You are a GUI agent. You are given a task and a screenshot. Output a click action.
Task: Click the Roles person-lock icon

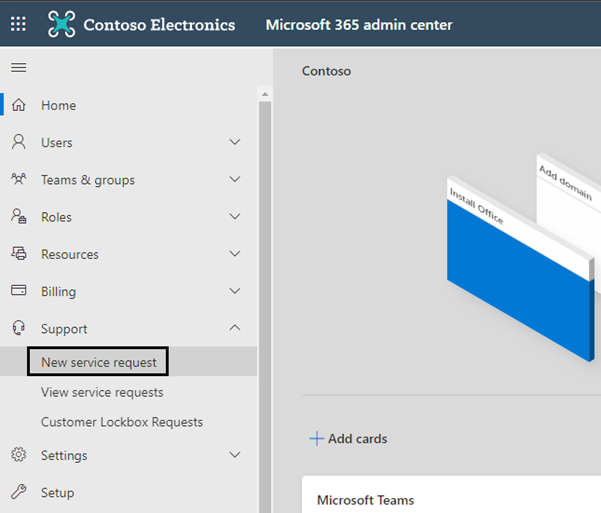point(18,216)
